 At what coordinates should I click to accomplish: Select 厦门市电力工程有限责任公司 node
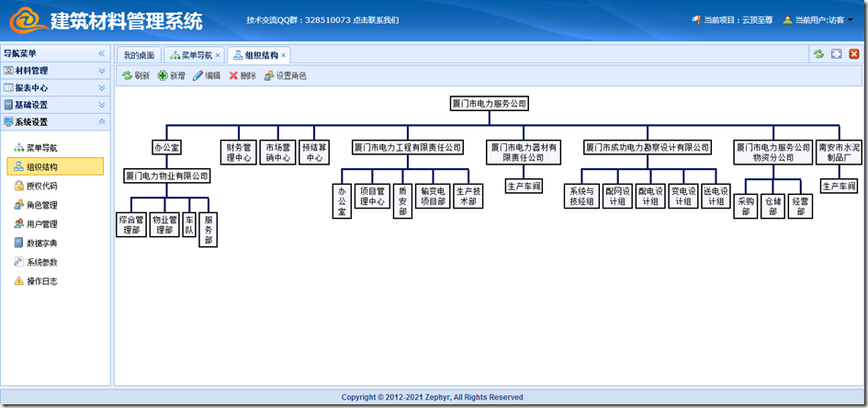[x=408, y=148]
